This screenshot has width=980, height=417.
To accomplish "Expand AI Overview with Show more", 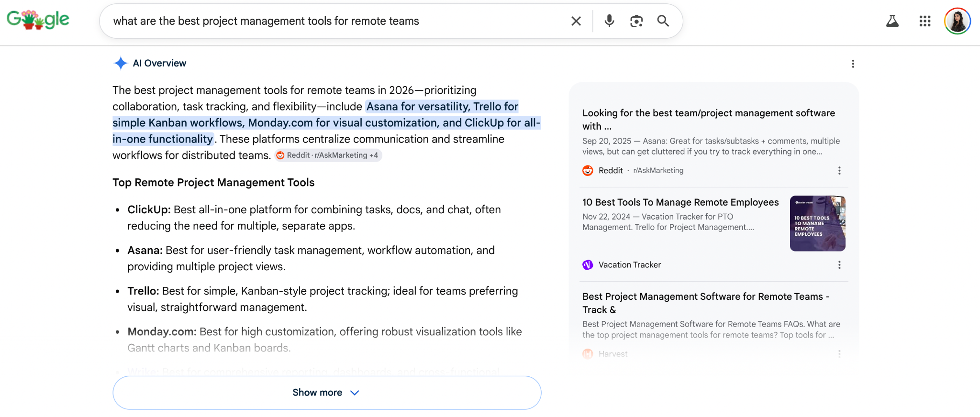I will pos(327,393).
